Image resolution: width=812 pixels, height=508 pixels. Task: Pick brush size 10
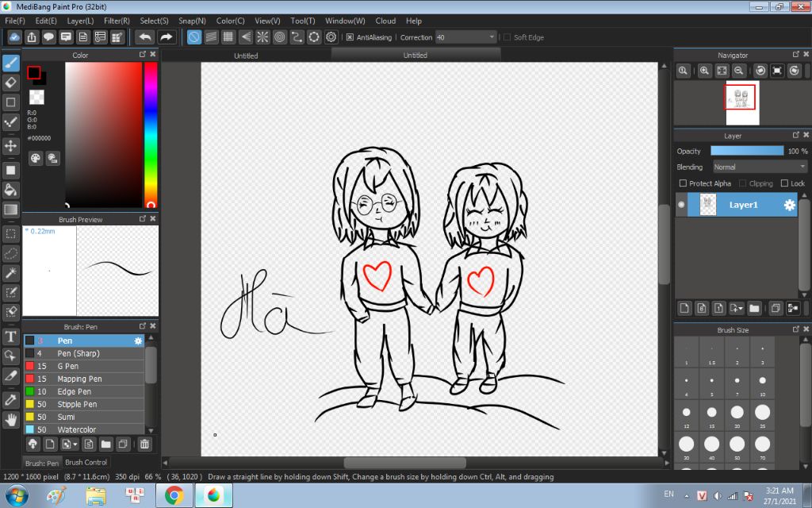pyautogui.click(x=762, y=383)
